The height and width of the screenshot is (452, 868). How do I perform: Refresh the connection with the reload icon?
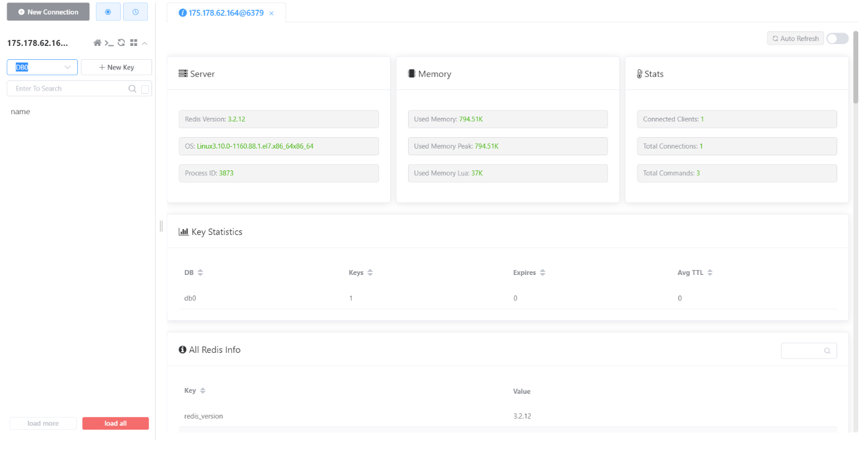[x=121, y=43]
